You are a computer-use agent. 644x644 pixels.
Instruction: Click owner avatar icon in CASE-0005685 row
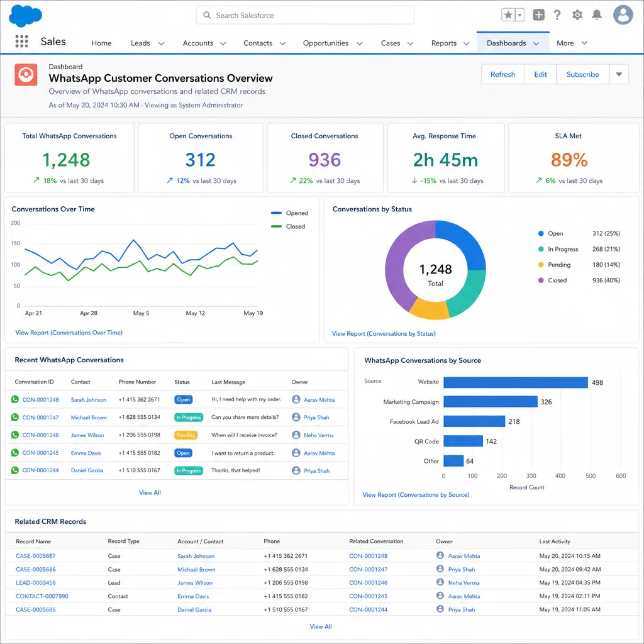(x=440, y=609)
